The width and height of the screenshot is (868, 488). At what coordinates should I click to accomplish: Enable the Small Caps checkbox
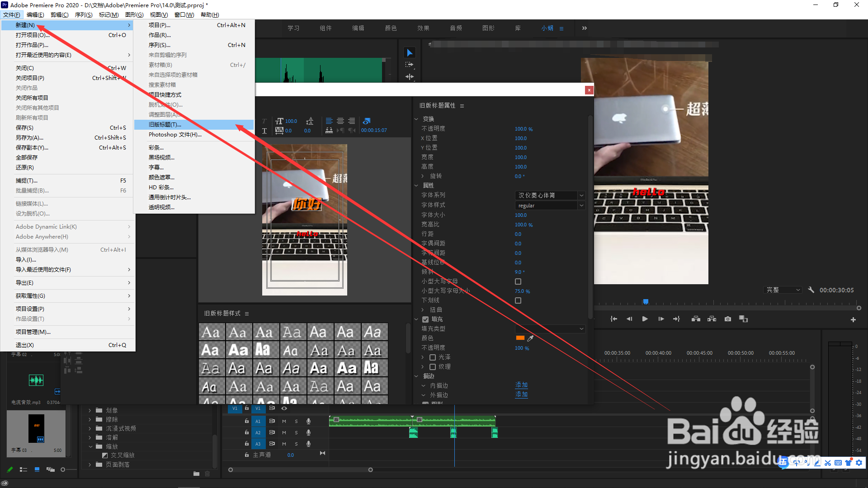coord(518,282)
